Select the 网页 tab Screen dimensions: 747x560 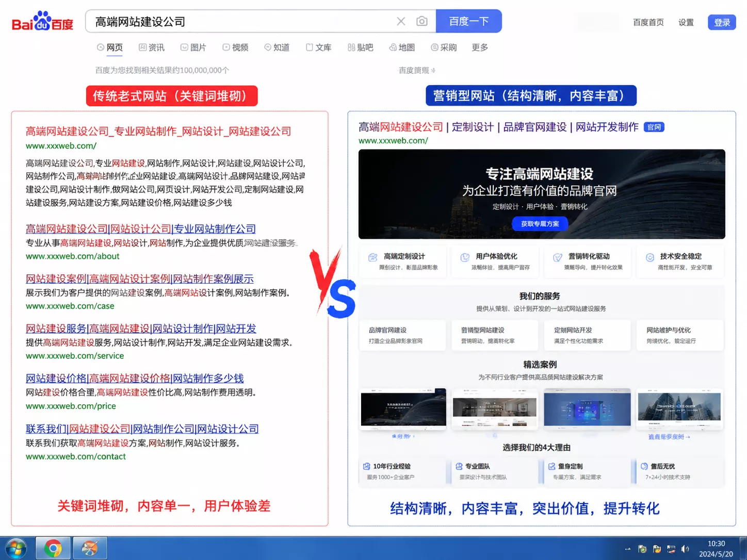click(x=110, y=47)
